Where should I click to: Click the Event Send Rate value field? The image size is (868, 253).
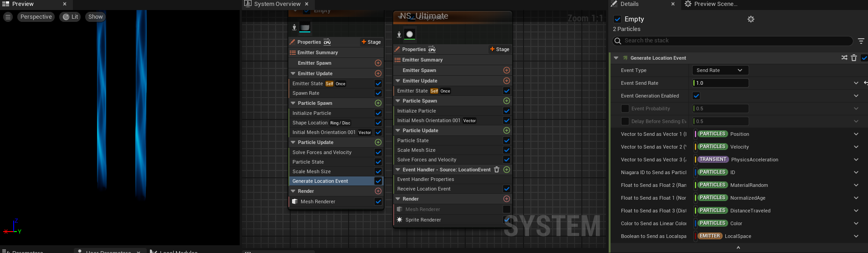[721, 83]
